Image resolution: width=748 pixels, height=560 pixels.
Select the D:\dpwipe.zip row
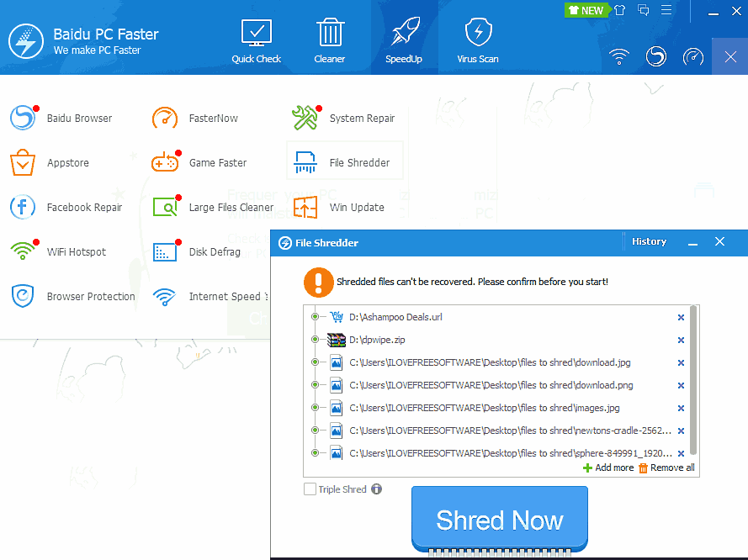point(496,340)
